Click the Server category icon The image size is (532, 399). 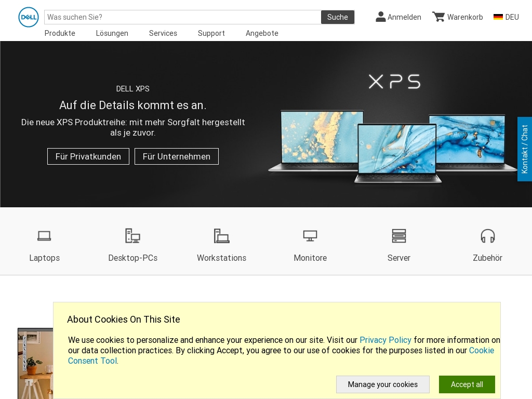[399, 236]
